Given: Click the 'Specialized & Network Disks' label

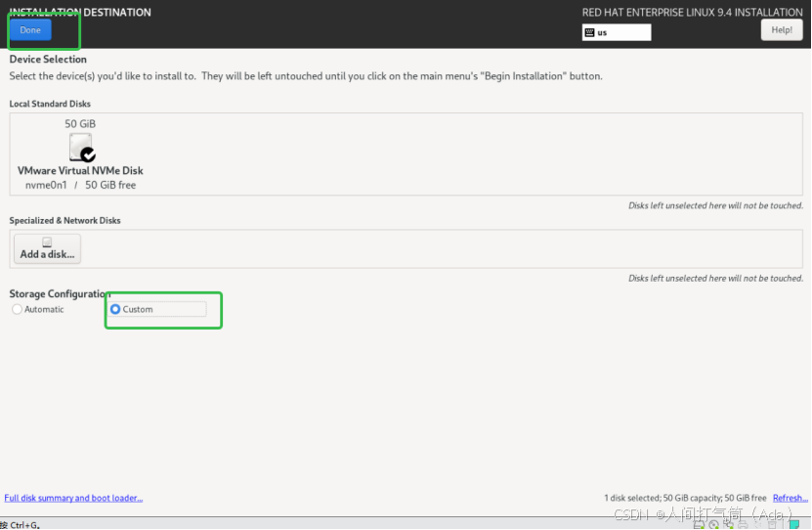Looking at the screenshot, I should (64, 220).
